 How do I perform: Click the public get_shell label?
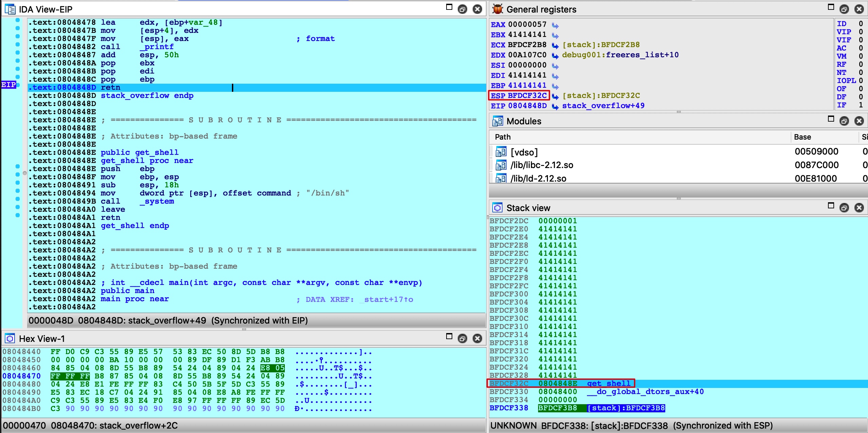[x=139, y=152]
